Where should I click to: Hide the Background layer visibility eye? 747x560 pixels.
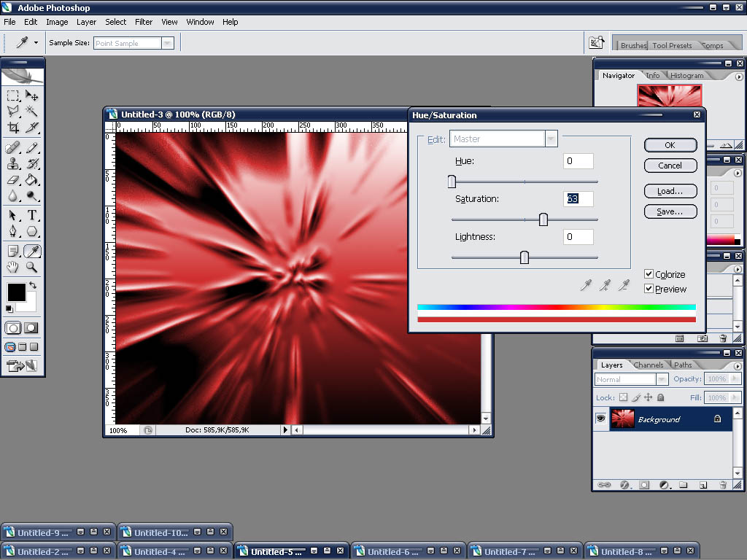tap(601, 419)
